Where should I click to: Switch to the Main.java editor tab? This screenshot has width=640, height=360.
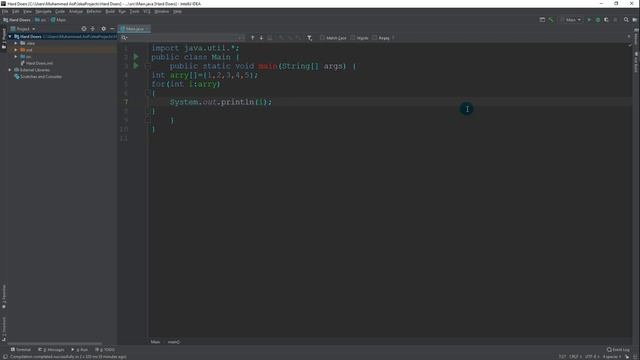134,29
